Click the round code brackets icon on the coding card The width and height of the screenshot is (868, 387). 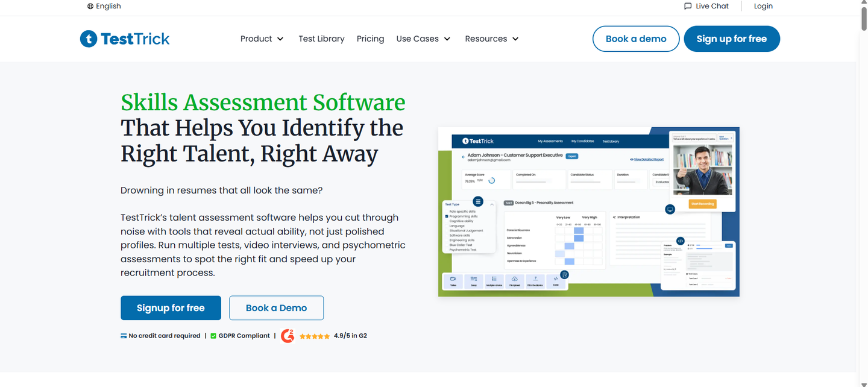[x=681, y=241]
